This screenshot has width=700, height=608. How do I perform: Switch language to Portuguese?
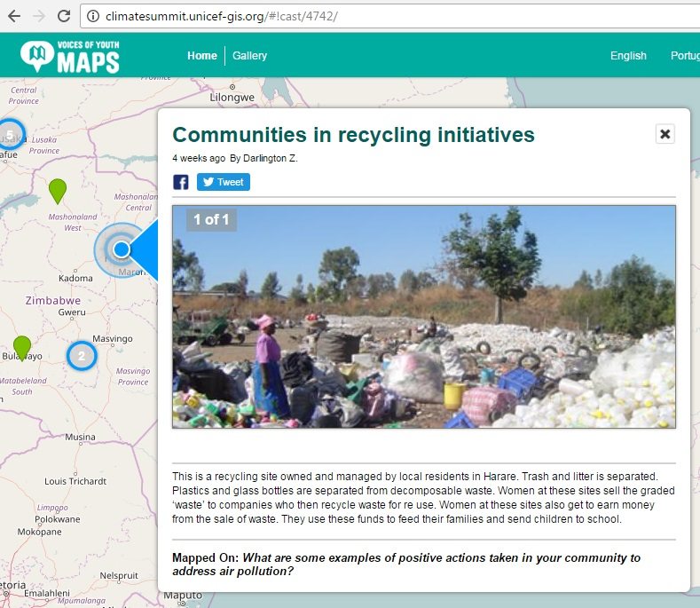coord(684,56)
